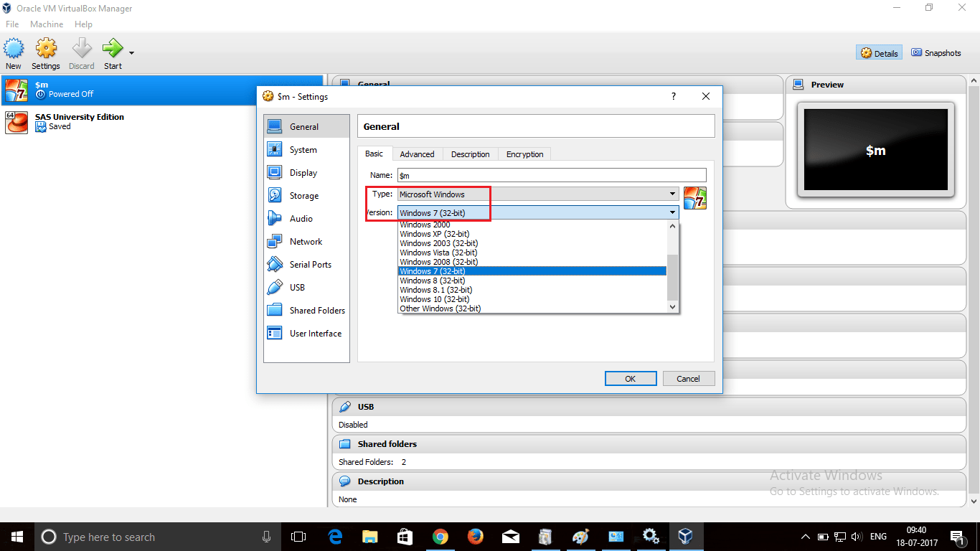Screen dimensions: 980x551
Task: Open the Help menu in the menu bar
Action: (x=84, y=24)
